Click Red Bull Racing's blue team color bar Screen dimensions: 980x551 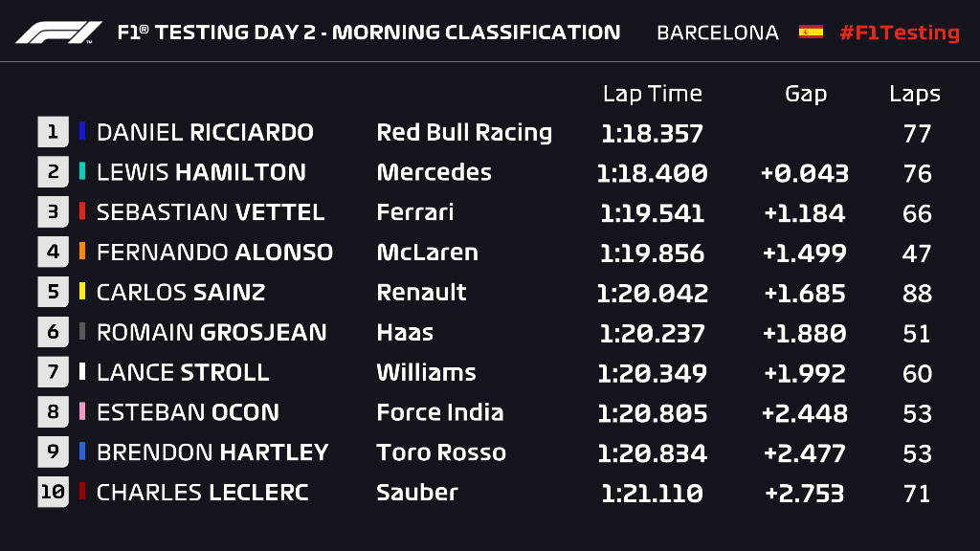(x=82, y=131)
